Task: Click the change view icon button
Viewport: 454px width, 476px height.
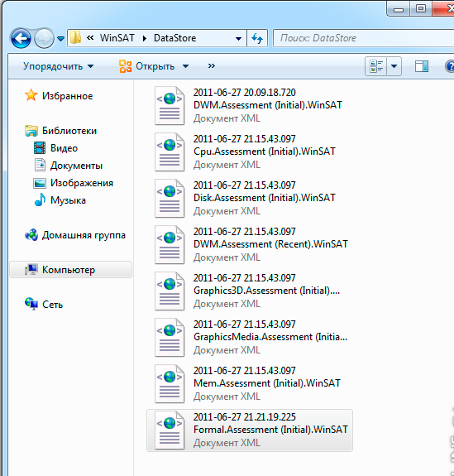Action: (x=376, y=66)
